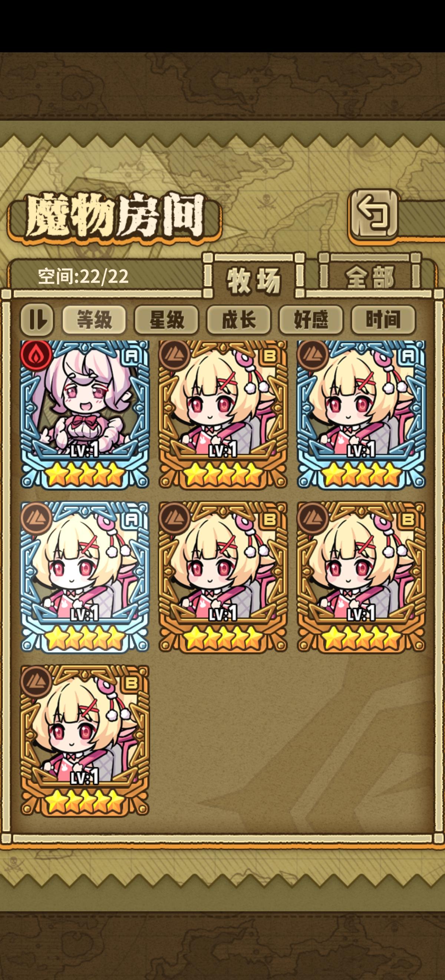445x980 pixels.
Task: Sort monsters by 好感 affection
Action: coord(311,319)
